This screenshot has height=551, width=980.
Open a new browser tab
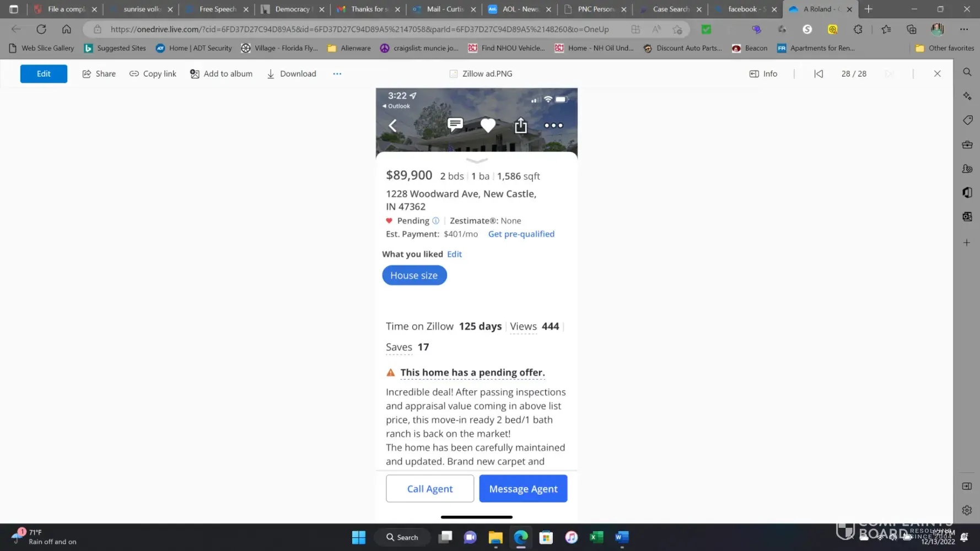pyautogui.click(x=869, y=9)
